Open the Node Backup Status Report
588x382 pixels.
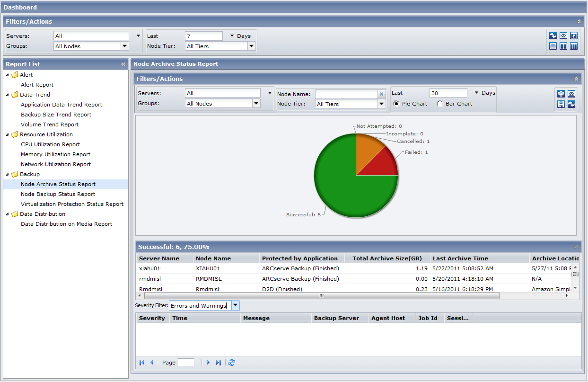[58, 194]
